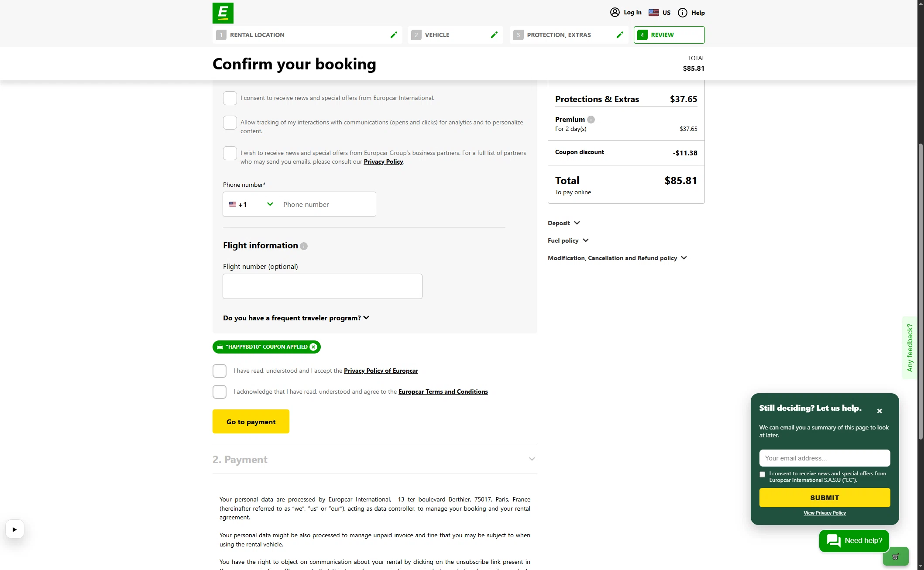Expand the Deposit section

(564, 223)
